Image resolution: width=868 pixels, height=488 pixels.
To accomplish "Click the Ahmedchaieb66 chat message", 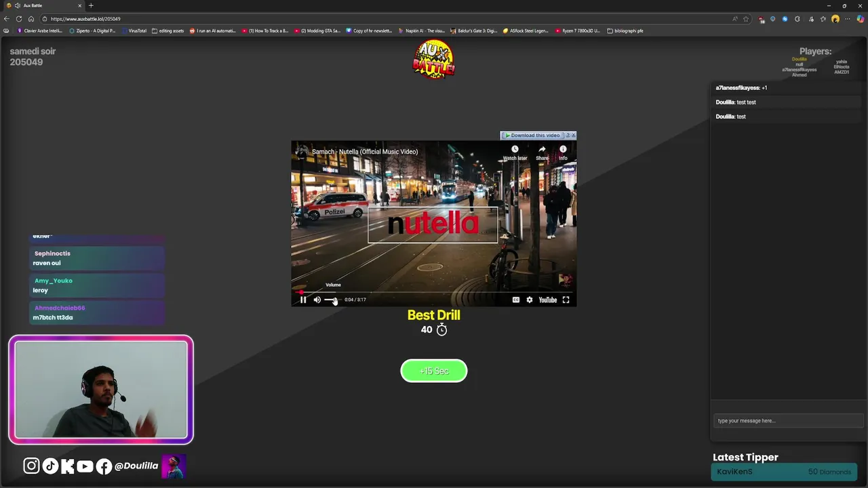I will click(97, 312).
